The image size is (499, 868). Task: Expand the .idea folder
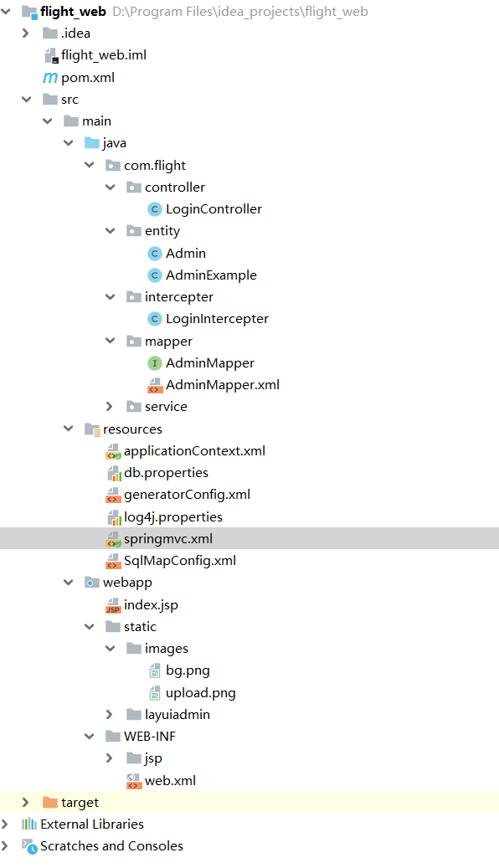click(x=25, y=33)
